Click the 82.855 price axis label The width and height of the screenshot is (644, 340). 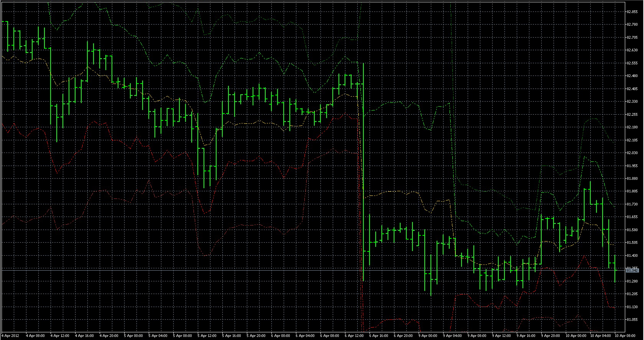point(632,12)
